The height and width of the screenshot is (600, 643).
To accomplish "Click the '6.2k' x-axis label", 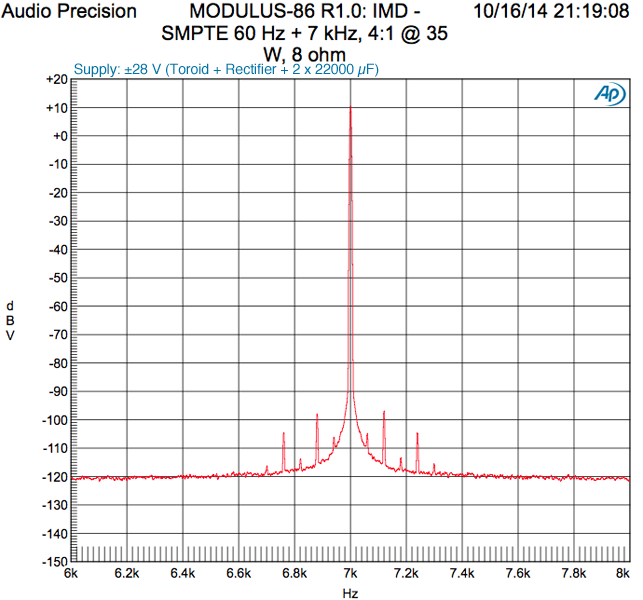I will (x=127, y=573).
